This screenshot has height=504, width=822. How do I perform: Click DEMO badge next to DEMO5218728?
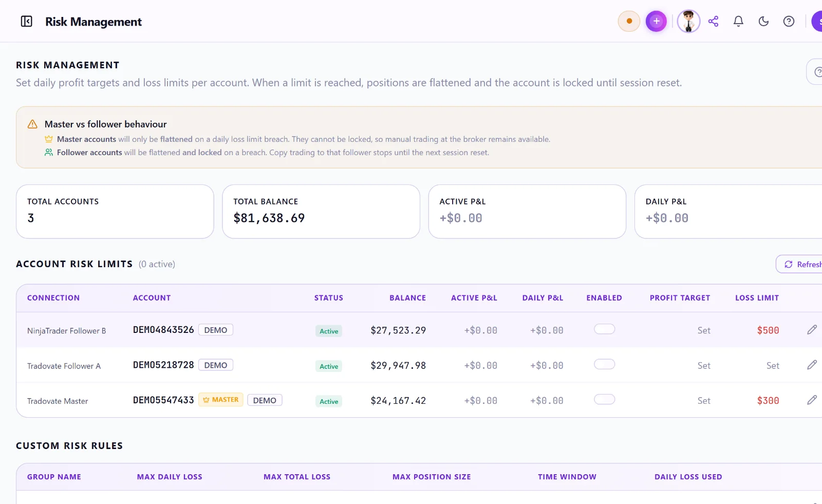(x=216, y=365)
